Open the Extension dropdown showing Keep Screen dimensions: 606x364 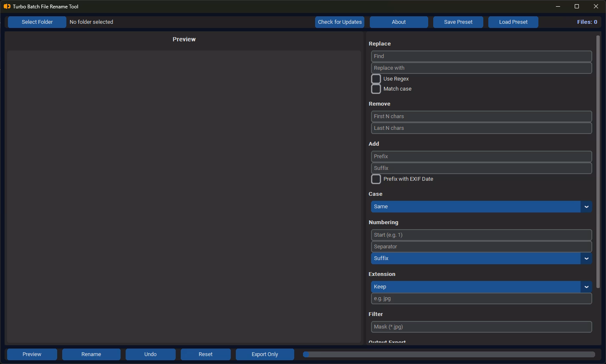482,287
